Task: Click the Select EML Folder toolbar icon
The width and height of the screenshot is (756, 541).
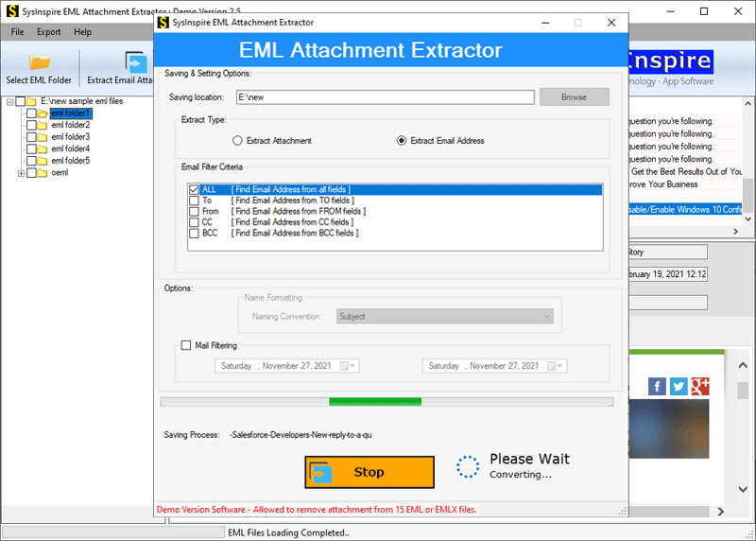Action: (x=39, y=62)
